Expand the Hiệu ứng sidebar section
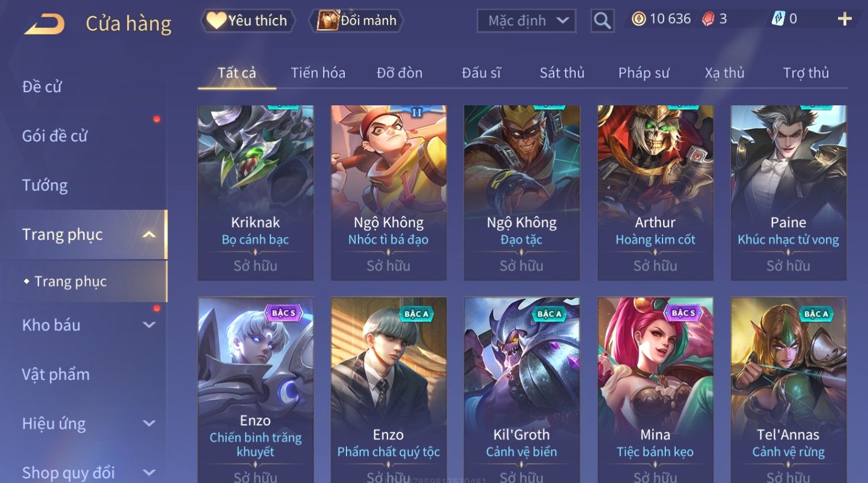868x483 pixels. pyautogui.click(x=149, y=423)
